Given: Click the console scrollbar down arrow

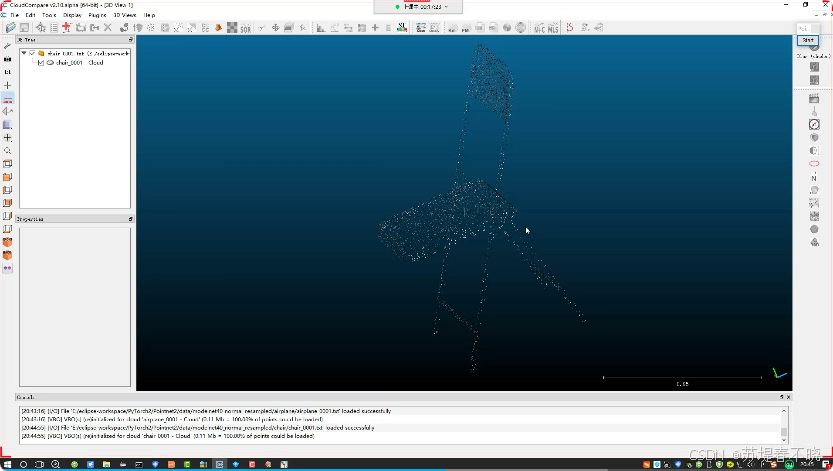Looking at the screenshot, I should click(x=784, y=440).
